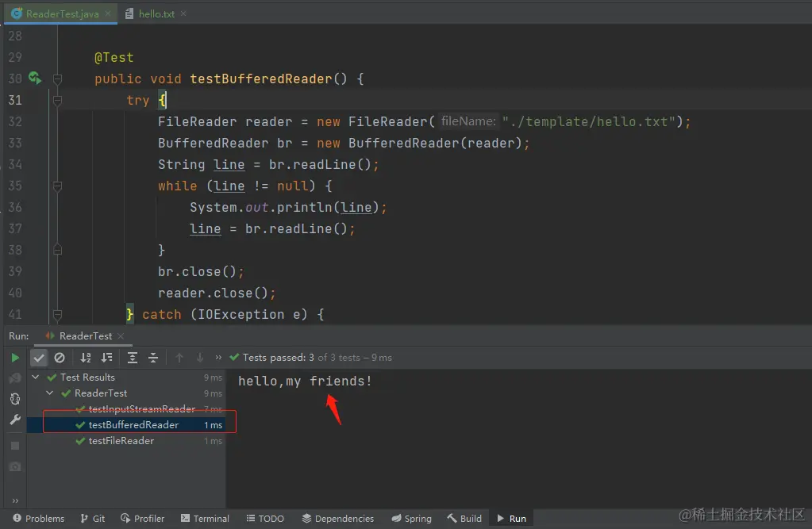Viewport: 812px width, 529px height.
Task: Rerun tests with the green play button
Action: [15, 358]
